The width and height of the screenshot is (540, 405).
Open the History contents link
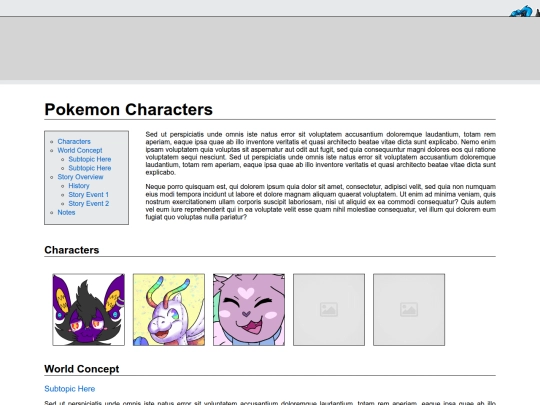(x=79, y=186)
